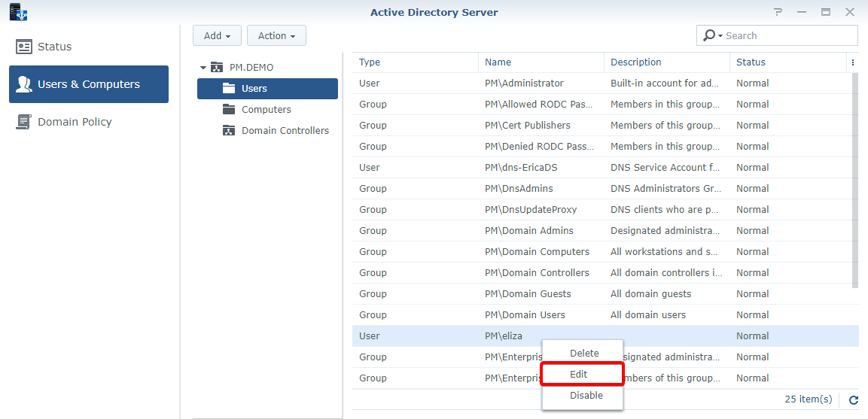Click the 'All domain users' description

point(648,315)
